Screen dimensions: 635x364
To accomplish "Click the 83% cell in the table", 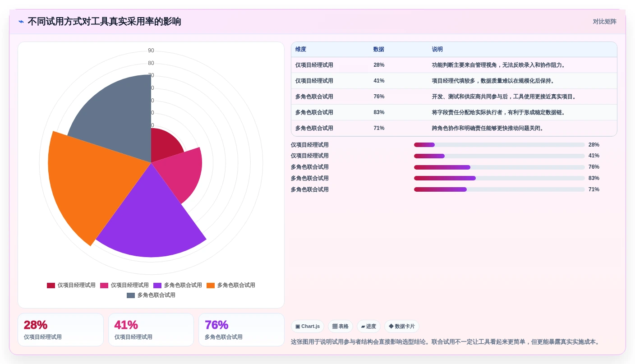I will point(379,112).
